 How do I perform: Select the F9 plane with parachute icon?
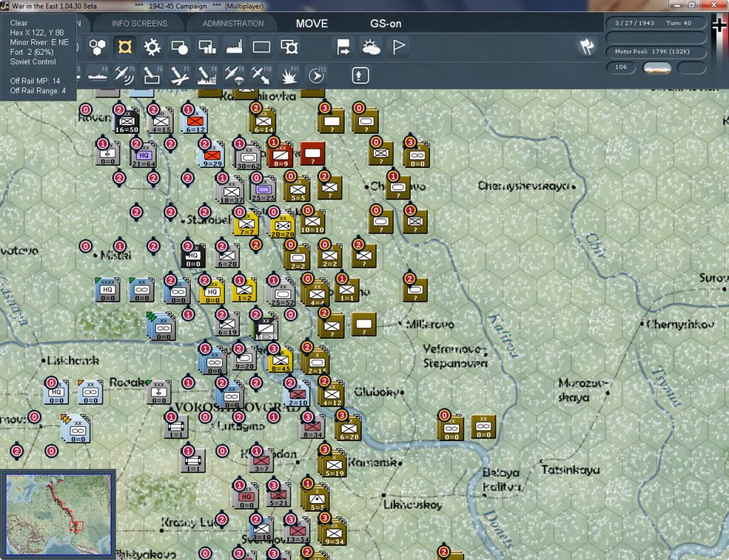coord(234,75)
